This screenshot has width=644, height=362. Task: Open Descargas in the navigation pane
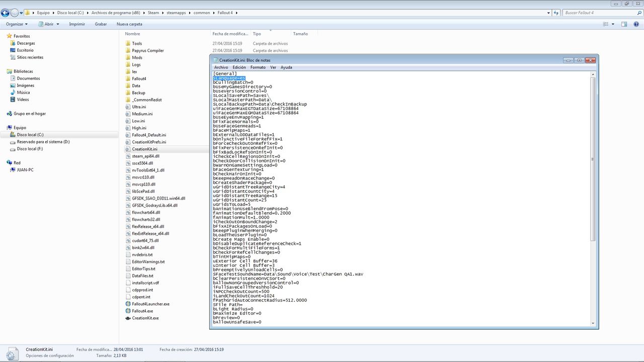[26, 43]
